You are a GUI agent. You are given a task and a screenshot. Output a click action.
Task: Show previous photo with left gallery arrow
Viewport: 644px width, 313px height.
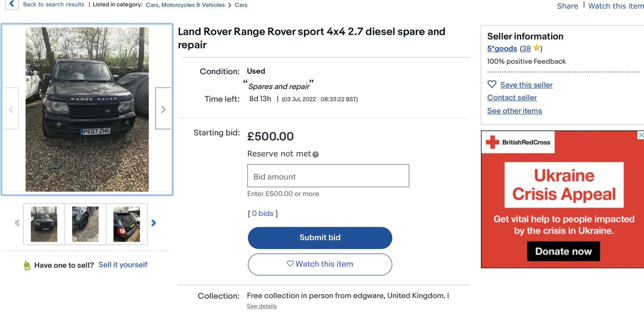tap(11, 109)
